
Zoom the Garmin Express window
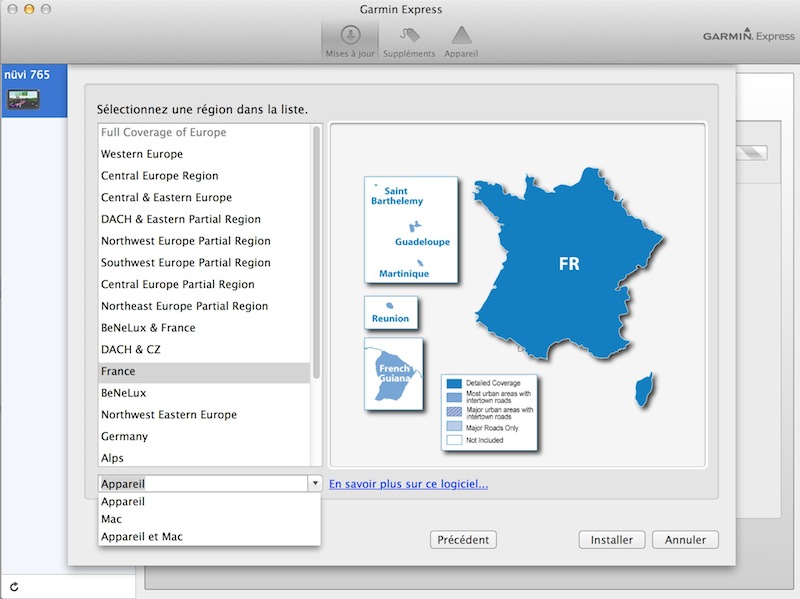point(46,9)
